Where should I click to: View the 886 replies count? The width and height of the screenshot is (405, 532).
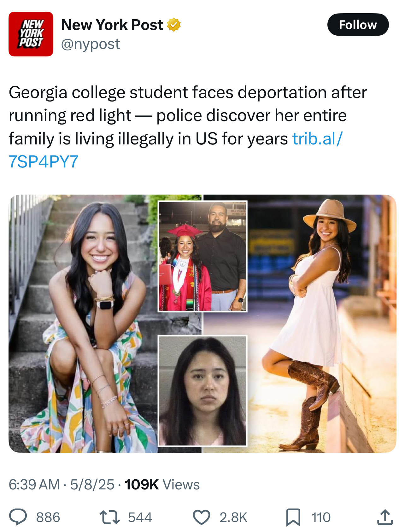point(48,517)
